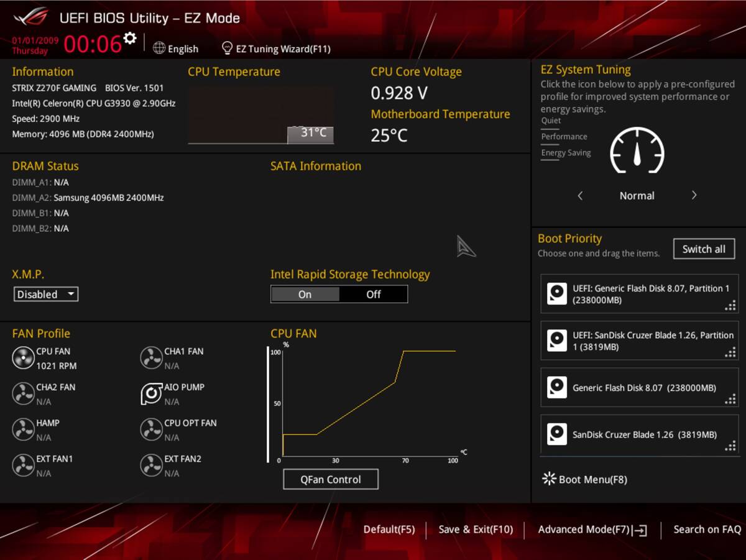Choose Save & Exit(F10)

pyautogui.click(x=476, y=530)
